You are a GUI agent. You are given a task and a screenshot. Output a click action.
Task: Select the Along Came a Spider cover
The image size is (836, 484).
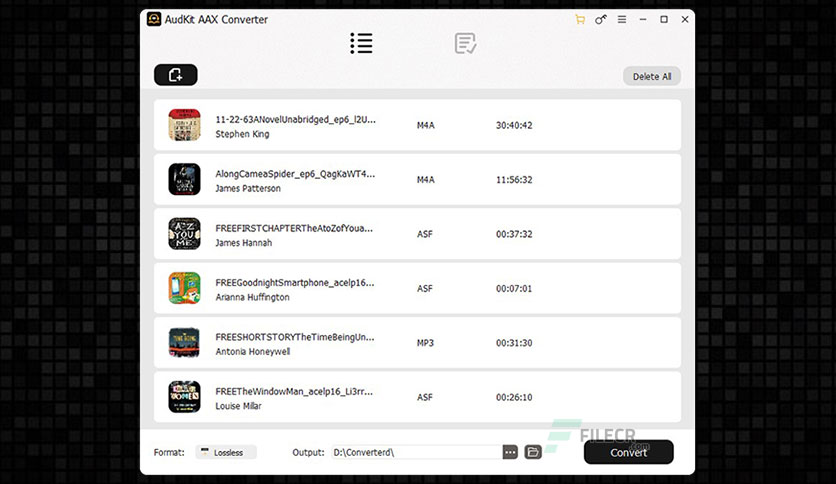pos(184,179)
